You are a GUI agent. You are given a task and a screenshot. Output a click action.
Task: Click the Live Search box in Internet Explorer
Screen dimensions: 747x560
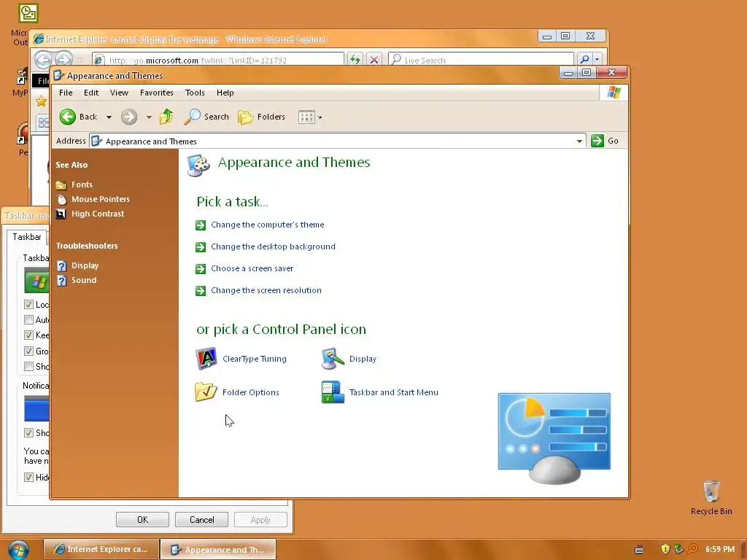(x=481, y=60)
